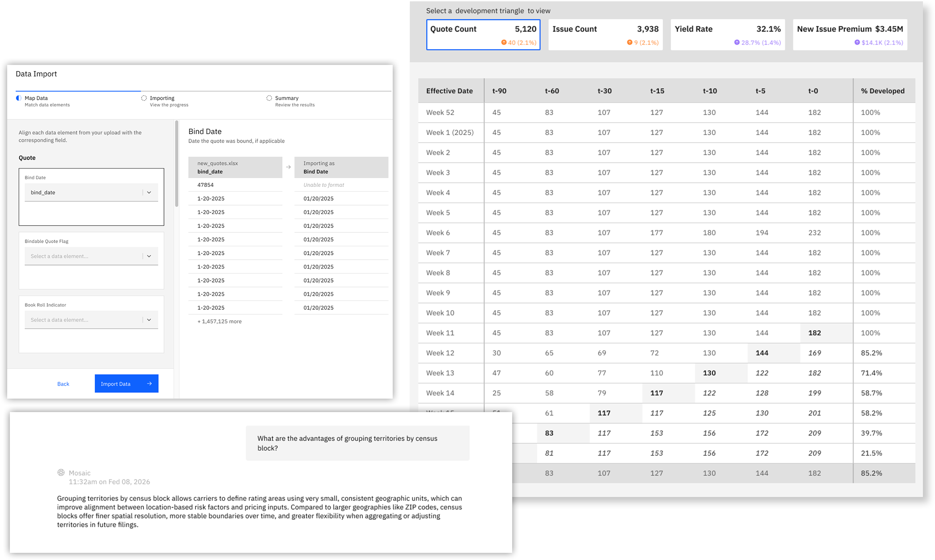Open the Bindable Quote Flag dropdown

point(91,256)
